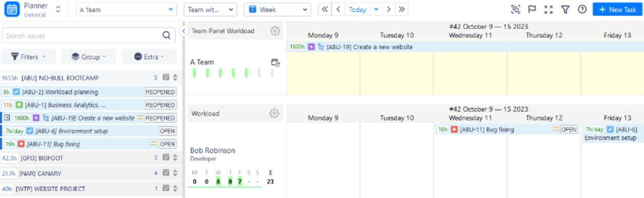Toggle checkbox on BIGFOOT project row

[166, 157]
